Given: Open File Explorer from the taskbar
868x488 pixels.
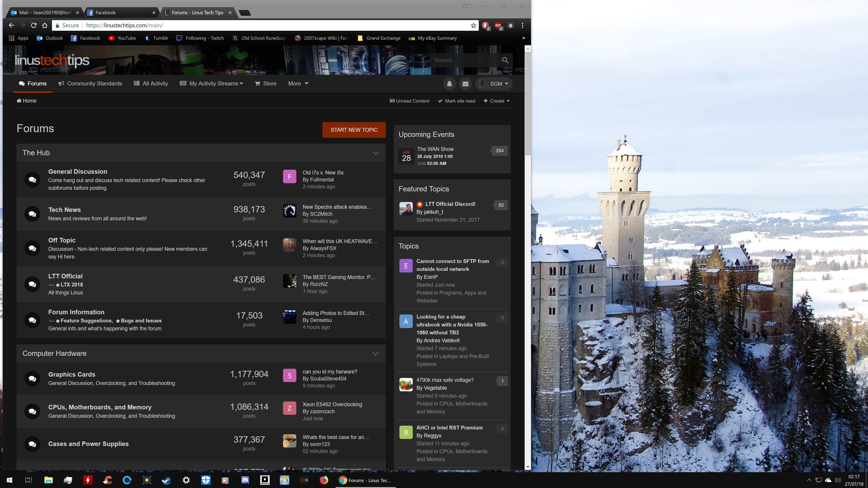Looking at the screenshot, I should point(48,480).
